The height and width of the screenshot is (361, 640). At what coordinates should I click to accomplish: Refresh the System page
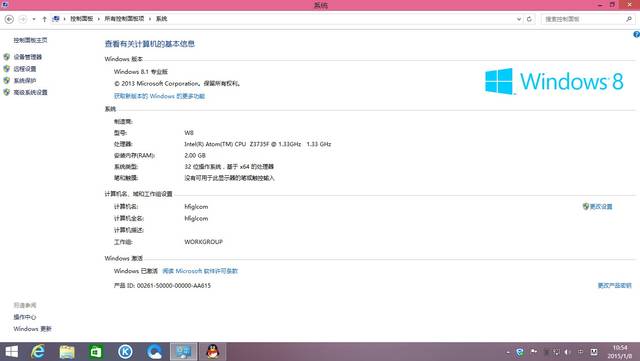(529, 19)
